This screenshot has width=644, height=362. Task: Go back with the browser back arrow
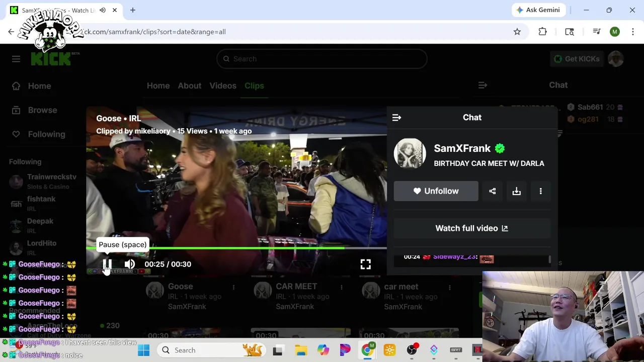[x=11, y=32]
